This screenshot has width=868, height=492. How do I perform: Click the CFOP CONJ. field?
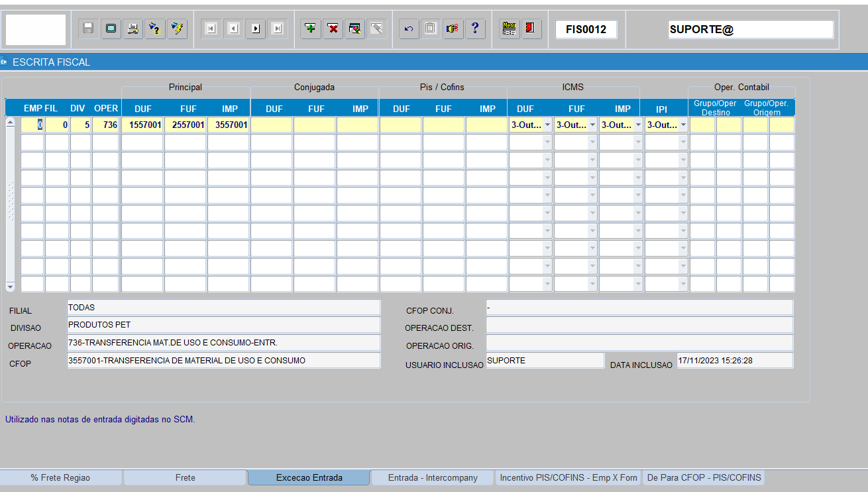pyautogui.click(x=639, y=308)
